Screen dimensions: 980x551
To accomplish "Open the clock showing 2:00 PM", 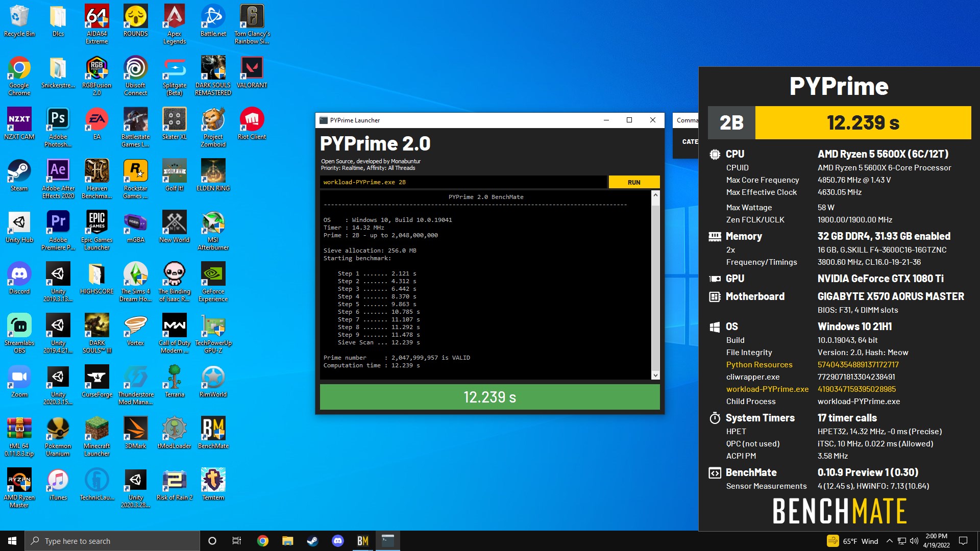I will [936, 541].
